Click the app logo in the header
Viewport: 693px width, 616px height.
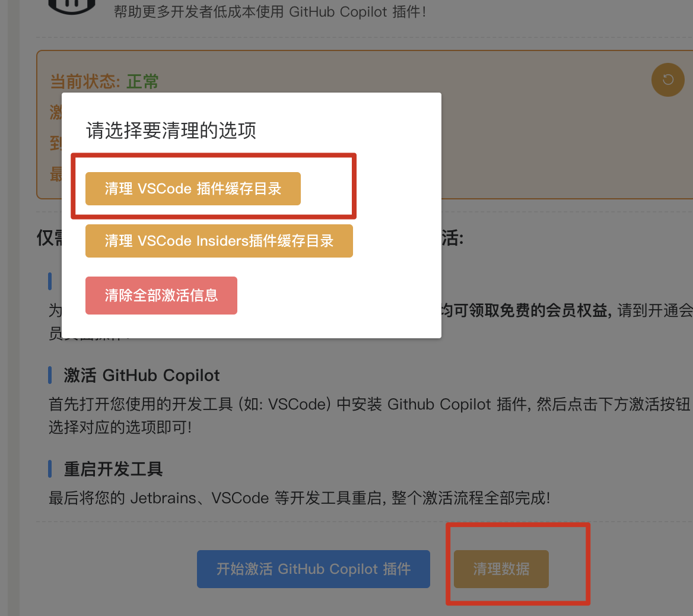[72, 6]
